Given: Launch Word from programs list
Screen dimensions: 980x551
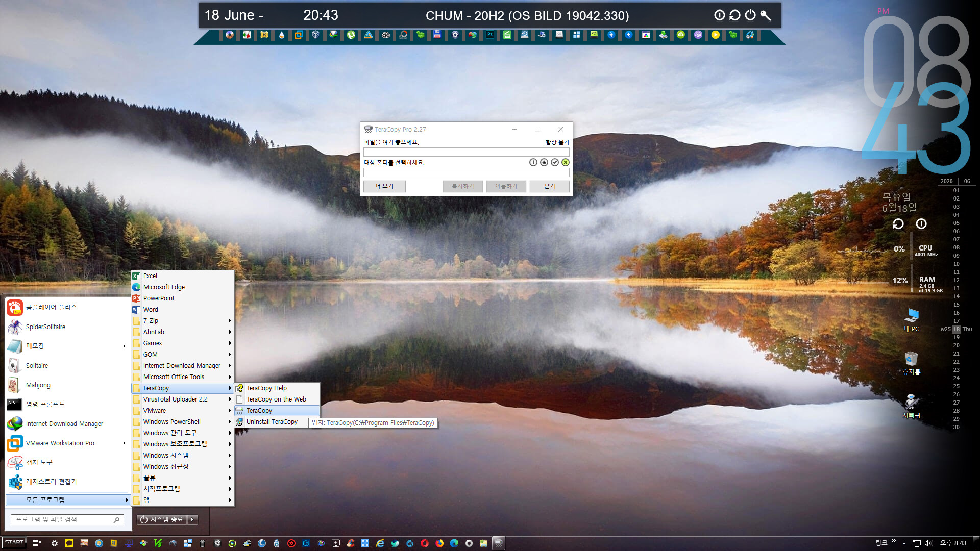Looking at the screenshot, I should click(x=183, y=310).
